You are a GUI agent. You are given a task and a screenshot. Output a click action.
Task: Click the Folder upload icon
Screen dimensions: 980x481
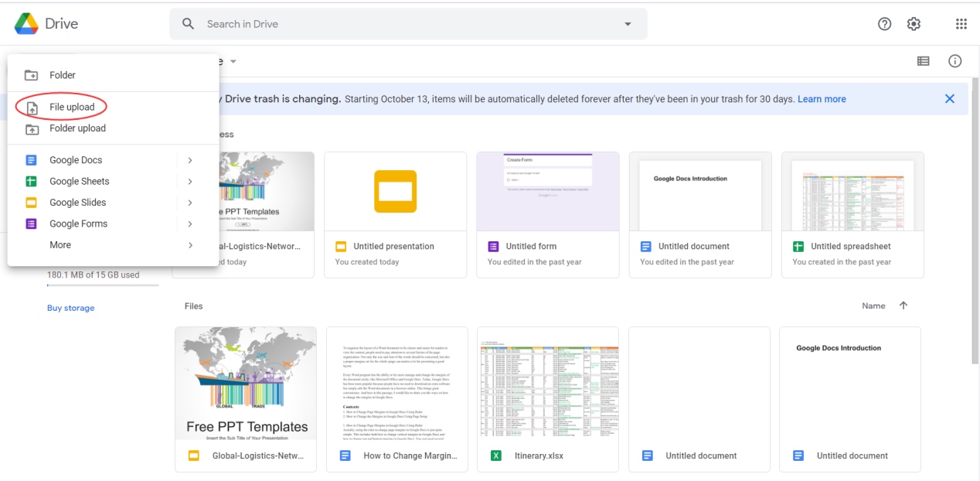pyautogui.click(x=32, y=128)
